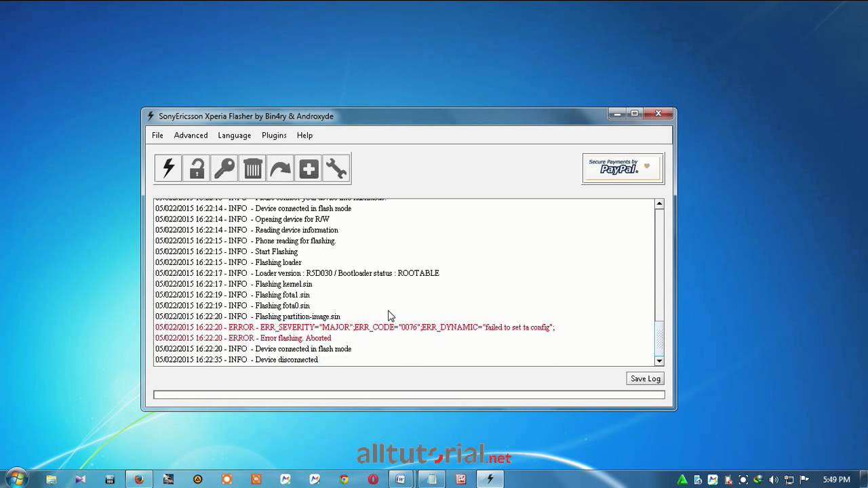
Task: Click the trash can toolbar icon
Action: [252, 168]
